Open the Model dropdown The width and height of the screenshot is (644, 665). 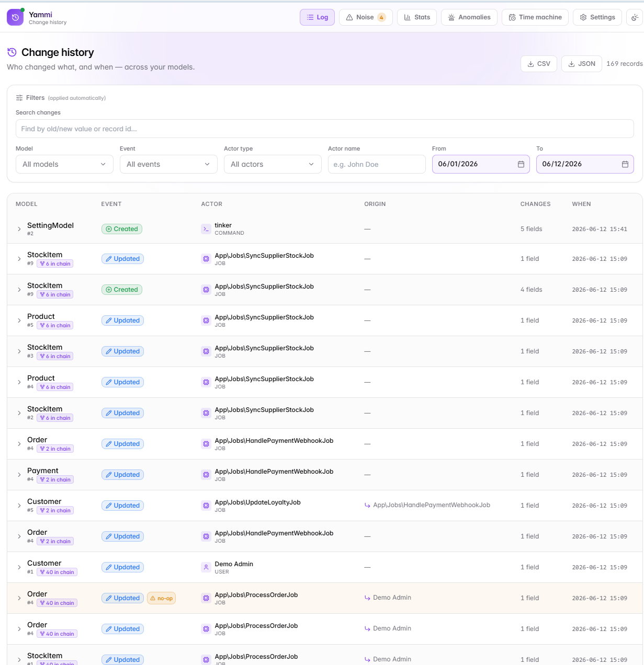[64, 164]
